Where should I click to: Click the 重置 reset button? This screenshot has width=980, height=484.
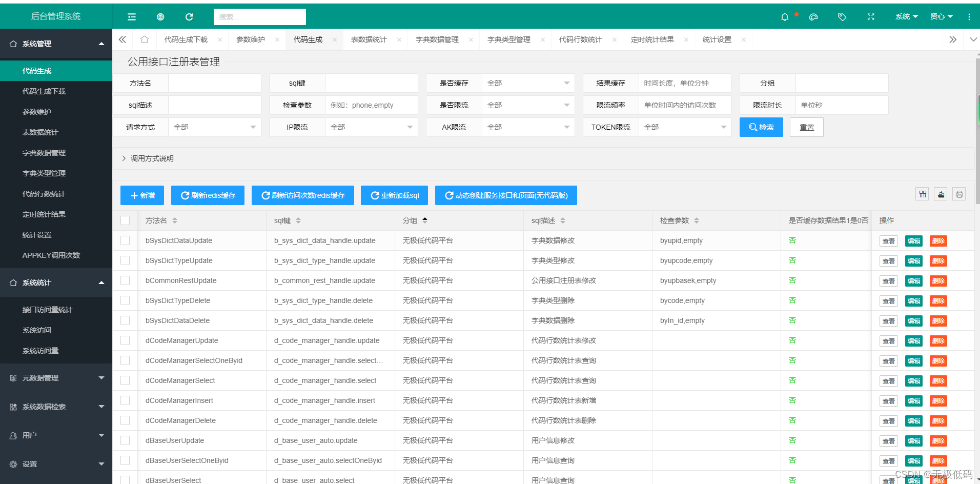tap(807, 127)
